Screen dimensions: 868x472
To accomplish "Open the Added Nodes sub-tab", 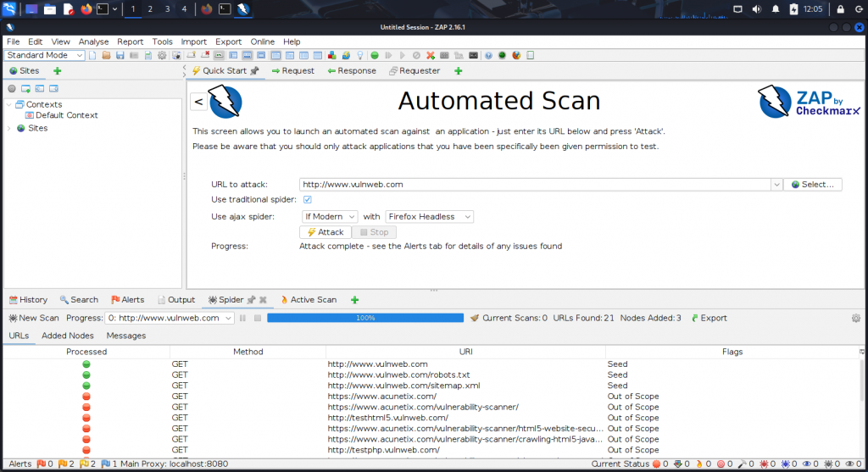I will [x=68, y=336].
